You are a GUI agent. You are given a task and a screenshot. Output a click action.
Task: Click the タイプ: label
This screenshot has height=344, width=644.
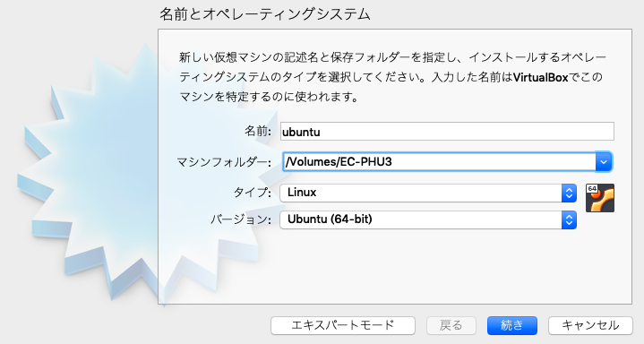tap(253, 193)
